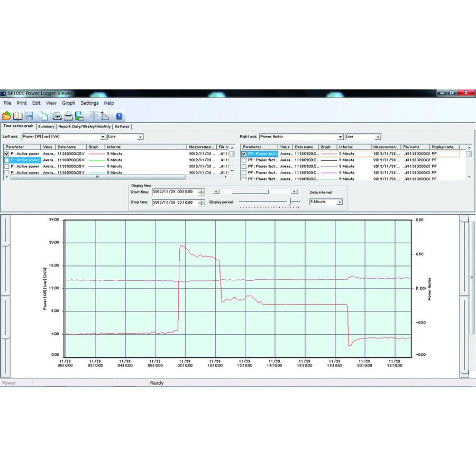Open help with the blue question icon
This screenshot has width=476, height=476.
coord(120,116)
